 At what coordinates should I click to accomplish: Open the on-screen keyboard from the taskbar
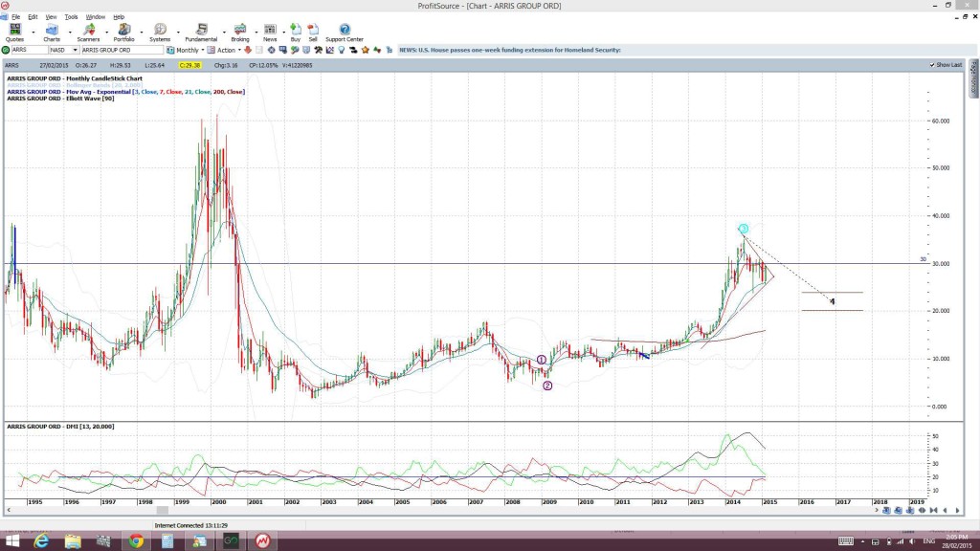pos(846,541)
